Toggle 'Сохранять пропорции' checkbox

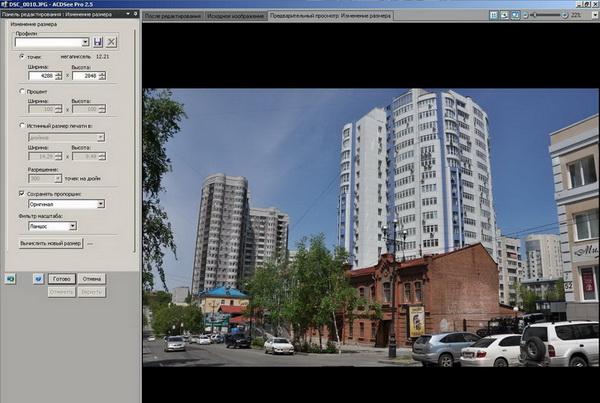(x=22, y=194)
